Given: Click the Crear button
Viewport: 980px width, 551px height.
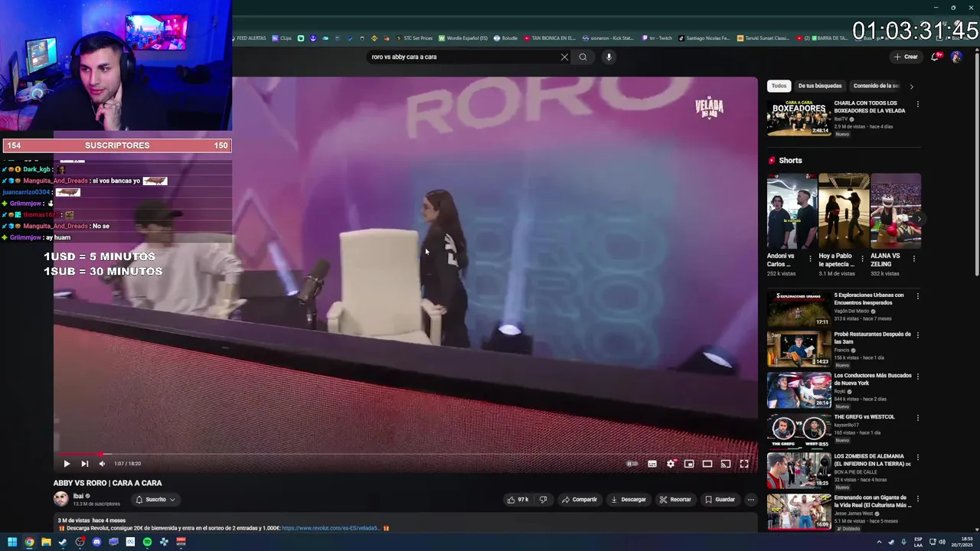Looking at the screenshot, I should [x=906, y=57].
